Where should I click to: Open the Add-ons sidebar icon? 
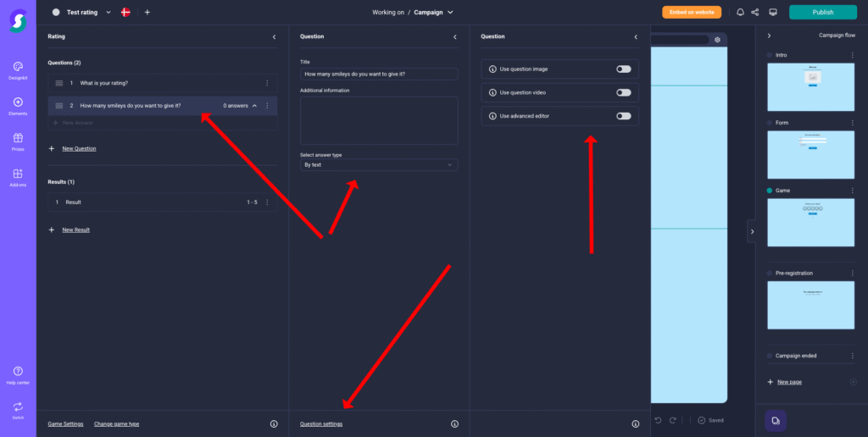(18, 174)
